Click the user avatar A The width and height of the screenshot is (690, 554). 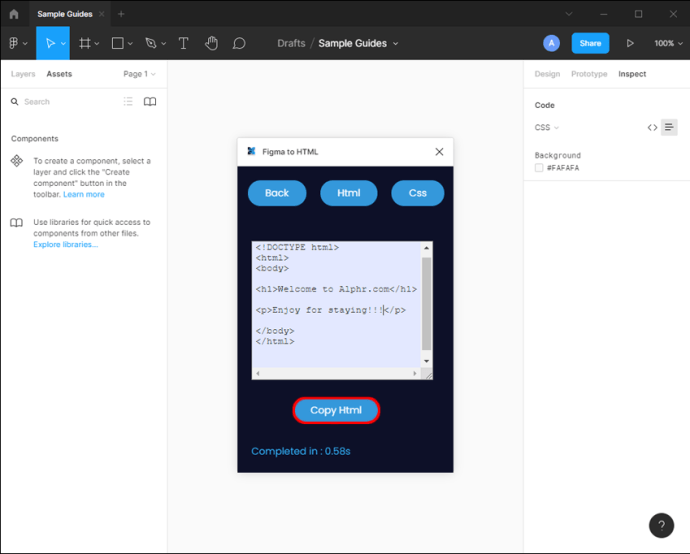pyautogui.click(x=551, y=43)
